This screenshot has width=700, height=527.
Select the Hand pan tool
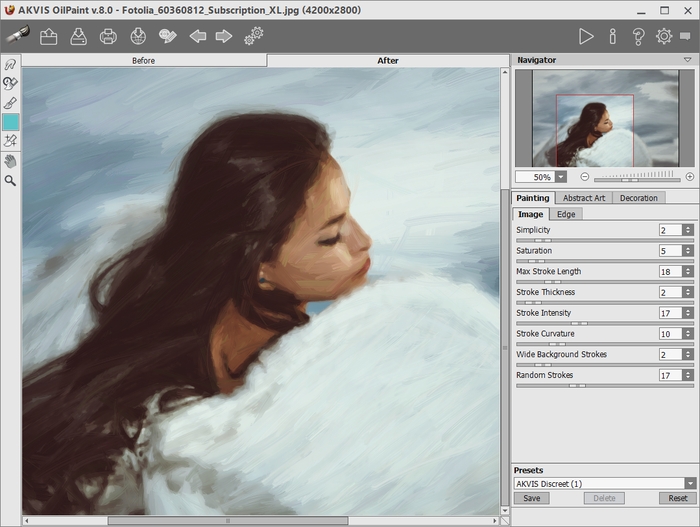pyautogui.click(x=10, y=161)
